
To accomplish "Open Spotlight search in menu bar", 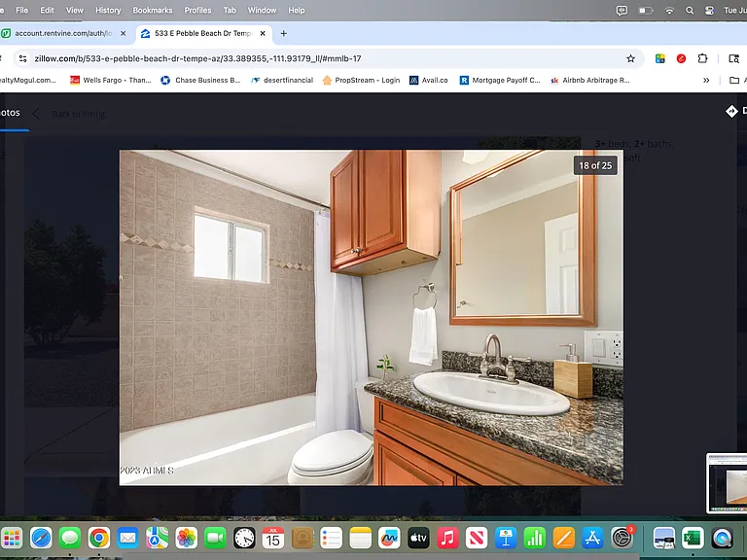I will [690, 11].
